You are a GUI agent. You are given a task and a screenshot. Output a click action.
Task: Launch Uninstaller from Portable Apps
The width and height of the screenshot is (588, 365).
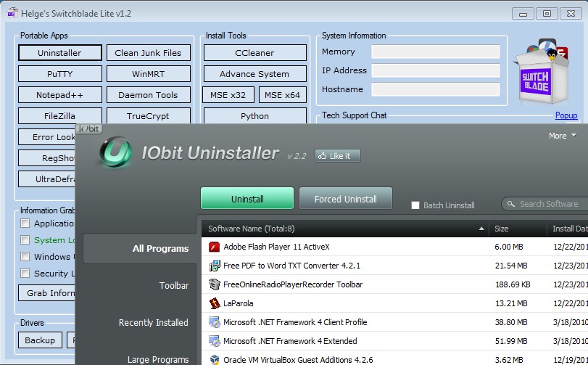(x=60, y=53)
